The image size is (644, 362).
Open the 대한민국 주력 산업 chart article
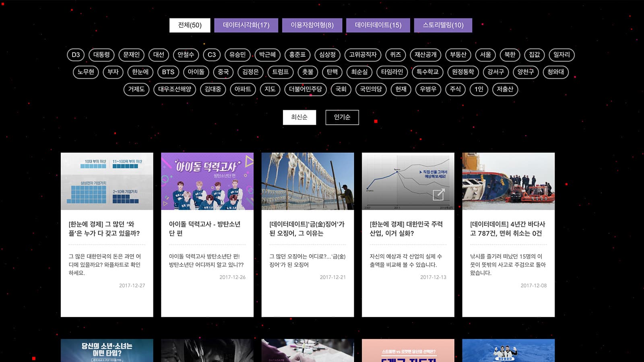pyautogui.click(x=408, y=182)
